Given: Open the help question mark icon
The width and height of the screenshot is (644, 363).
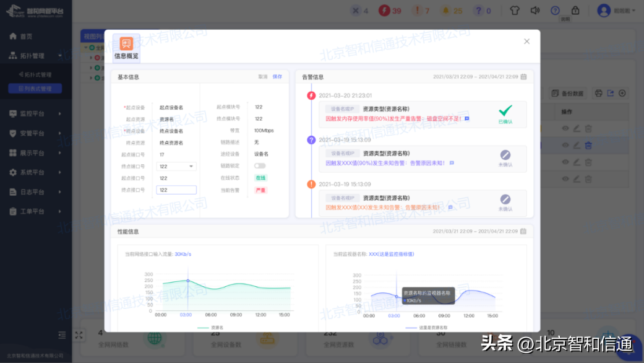Looking at the screenshot, I should pyautogui.click(x=556, y=10).
